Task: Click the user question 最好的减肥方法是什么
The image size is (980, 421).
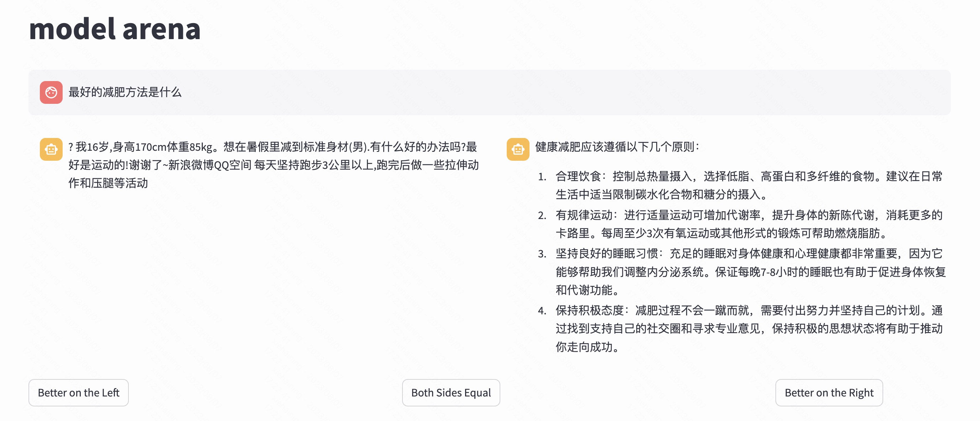Action: (x=125, y=92)
